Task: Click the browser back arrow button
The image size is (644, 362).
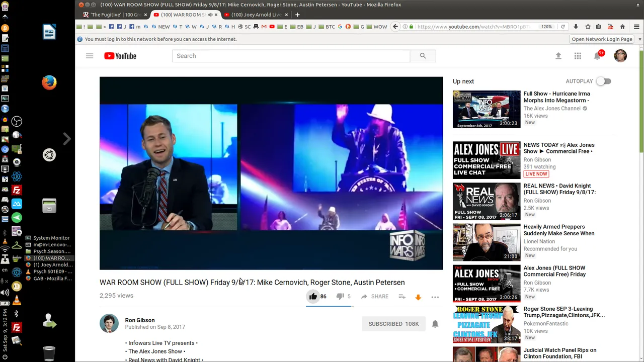Action: 395,27
